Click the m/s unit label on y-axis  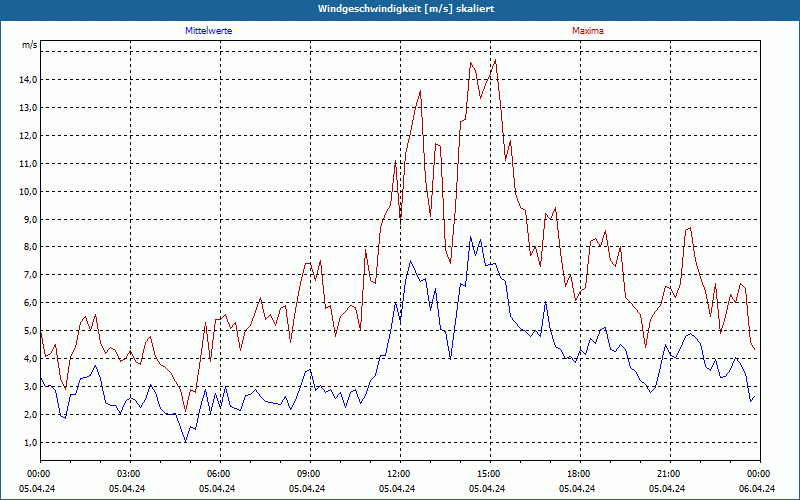pos(30,45)
